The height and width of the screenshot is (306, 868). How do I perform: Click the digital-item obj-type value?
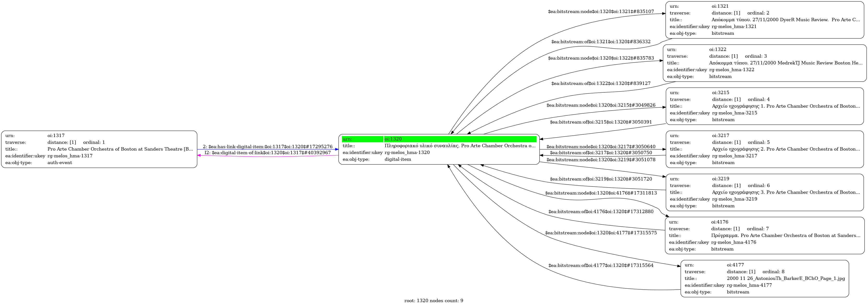(x=398, y=160)
